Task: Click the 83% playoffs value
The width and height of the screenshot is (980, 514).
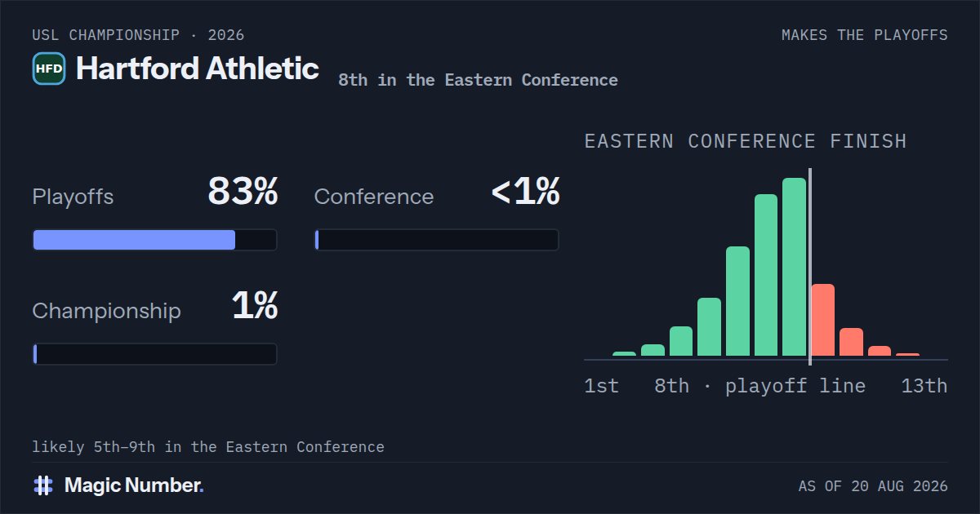Action: (x=243, y=192)
